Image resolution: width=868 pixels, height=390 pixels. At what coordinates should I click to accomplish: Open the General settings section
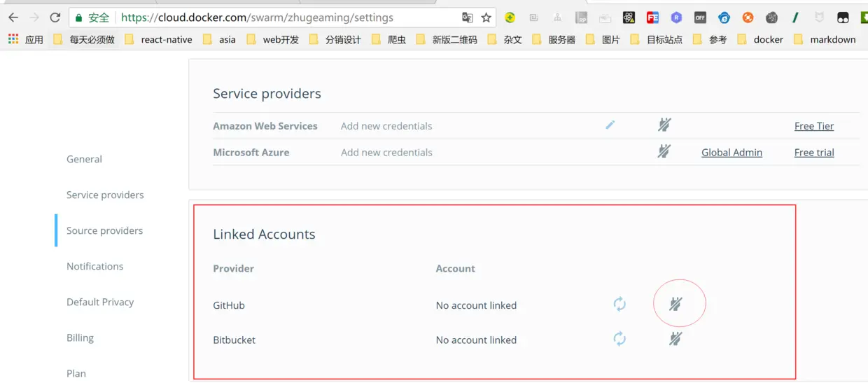(x=84, y=159)
